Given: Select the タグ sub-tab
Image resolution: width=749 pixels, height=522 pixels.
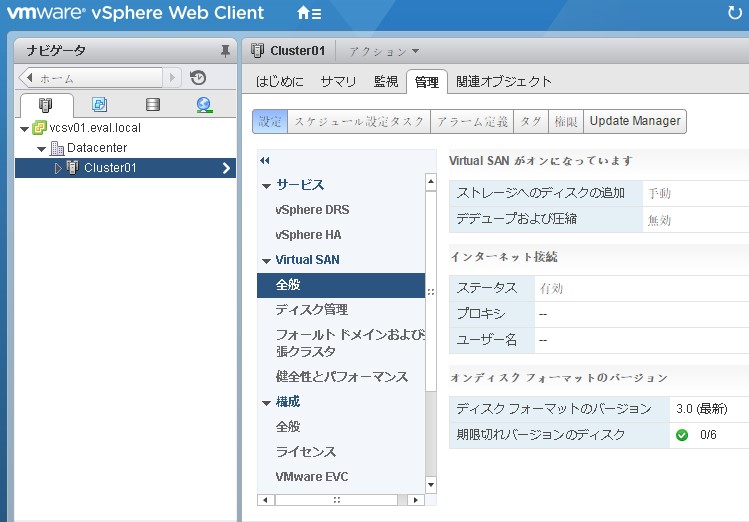Looking at the screenshot, I should point(531,121).
